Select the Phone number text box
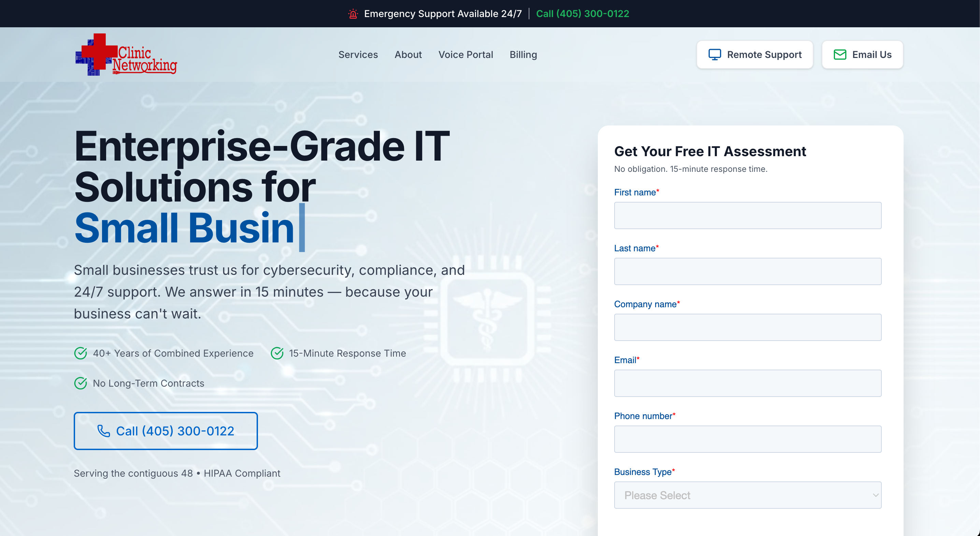 coord(747,439)
